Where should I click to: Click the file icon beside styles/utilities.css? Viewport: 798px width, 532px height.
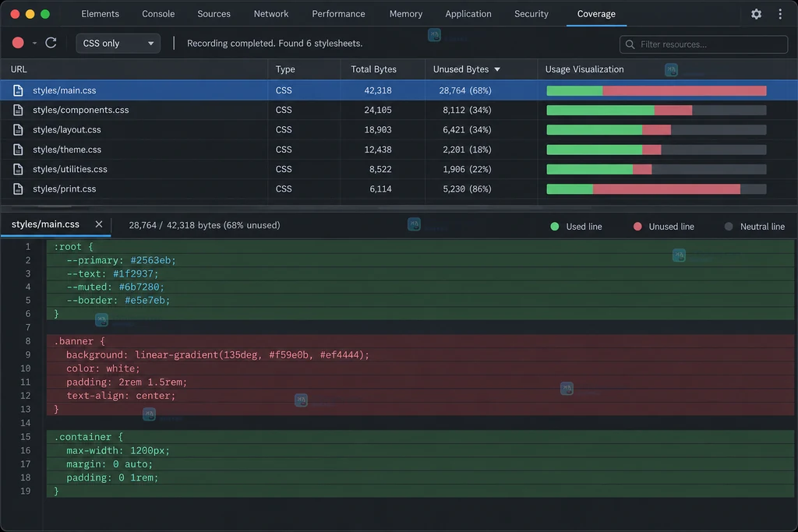(18, 169)
